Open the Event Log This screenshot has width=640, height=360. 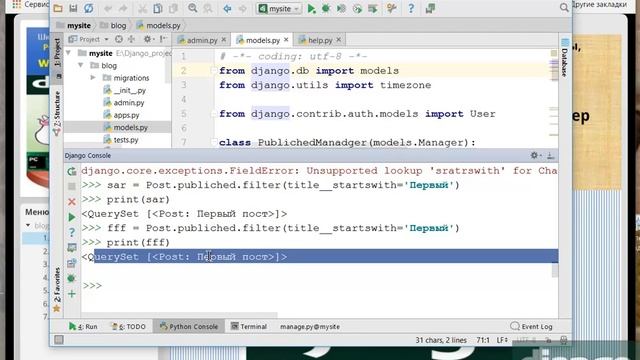tap(531, 327)
